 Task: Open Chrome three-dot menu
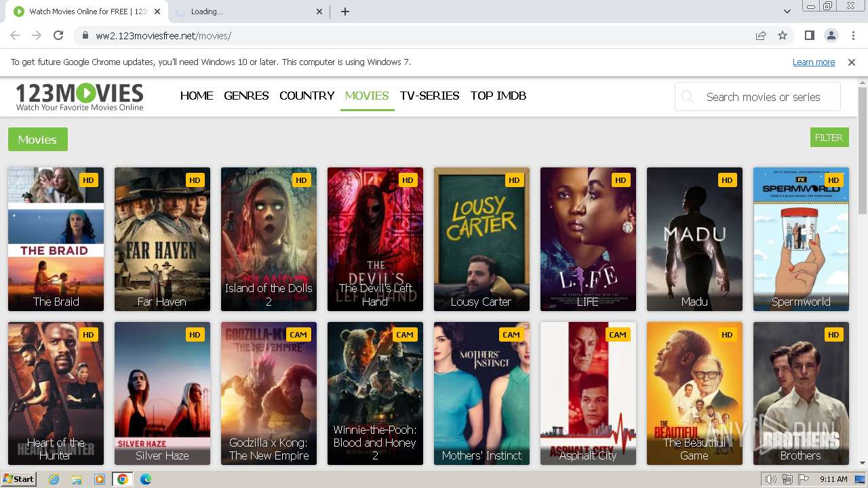tap(852, 36)
